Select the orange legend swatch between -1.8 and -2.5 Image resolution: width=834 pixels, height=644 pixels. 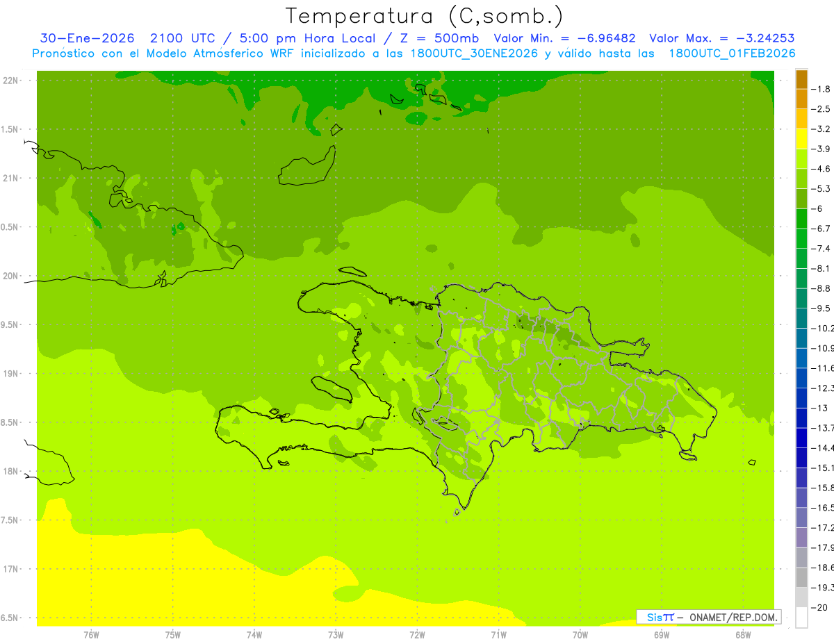tap(801, 99)
